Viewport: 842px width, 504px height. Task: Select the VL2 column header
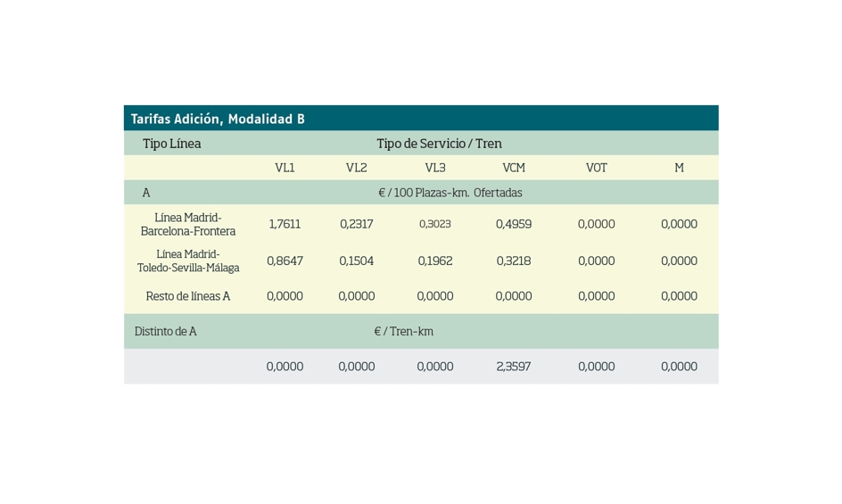click(356, 168)
